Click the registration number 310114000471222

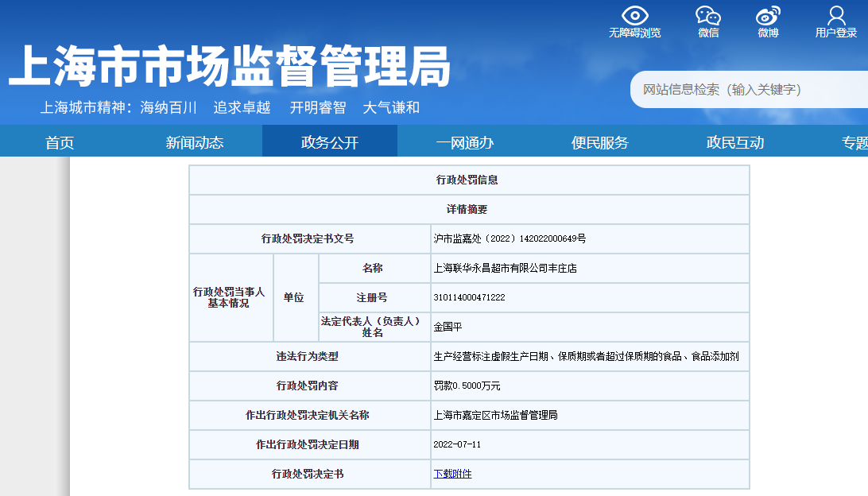(x=469, y=297)
